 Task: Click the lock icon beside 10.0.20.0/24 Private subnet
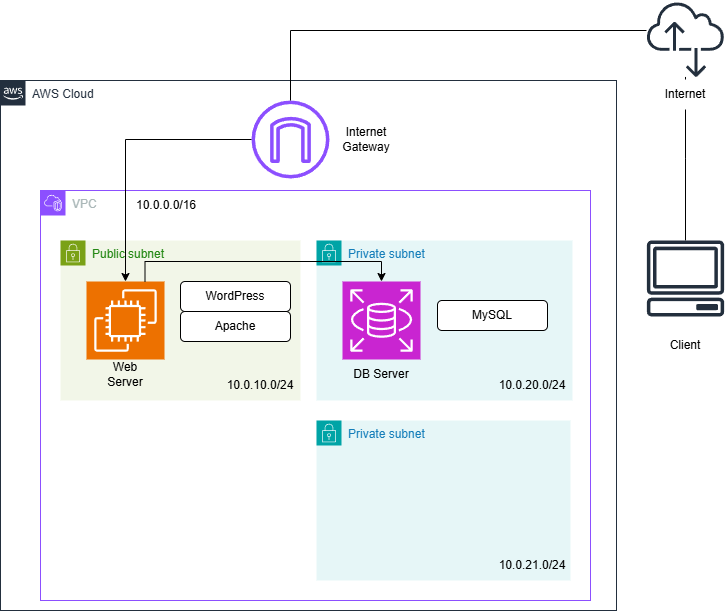[329, 253]
